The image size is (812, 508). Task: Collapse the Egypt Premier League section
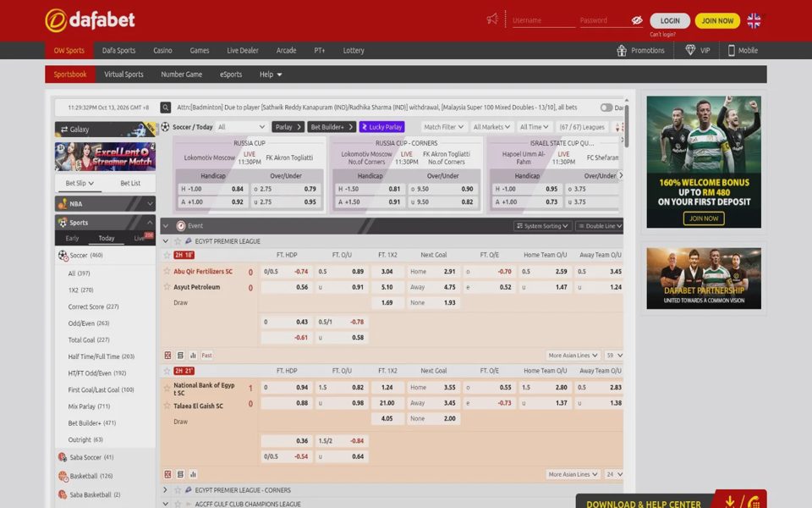(x=166, y=241)
